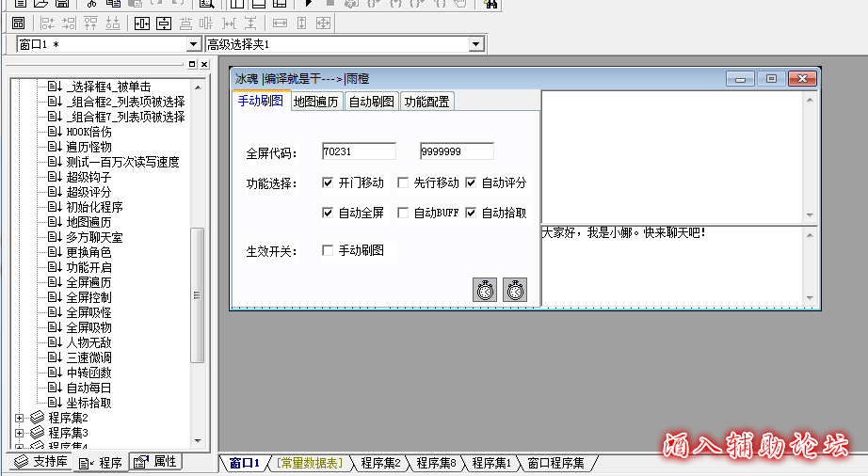Select the right timer clock component on the form
Viewport: 868px width, 476px height.
(x=515, y=290)
